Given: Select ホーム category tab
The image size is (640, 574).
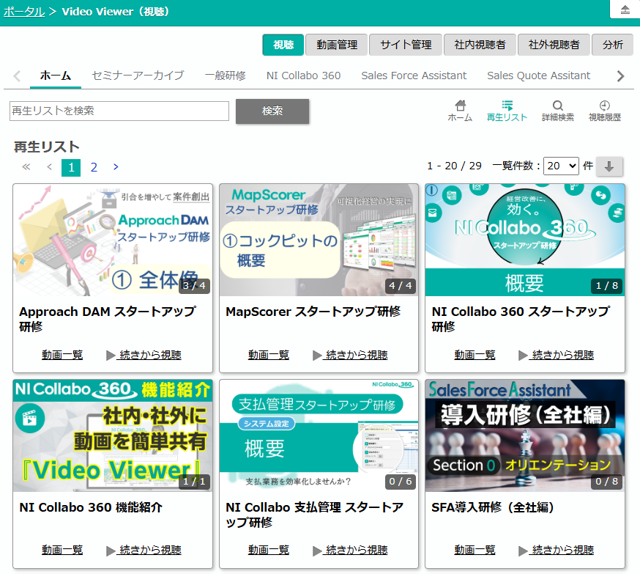Looking at the screenshot, I should (x=56, y=76).
